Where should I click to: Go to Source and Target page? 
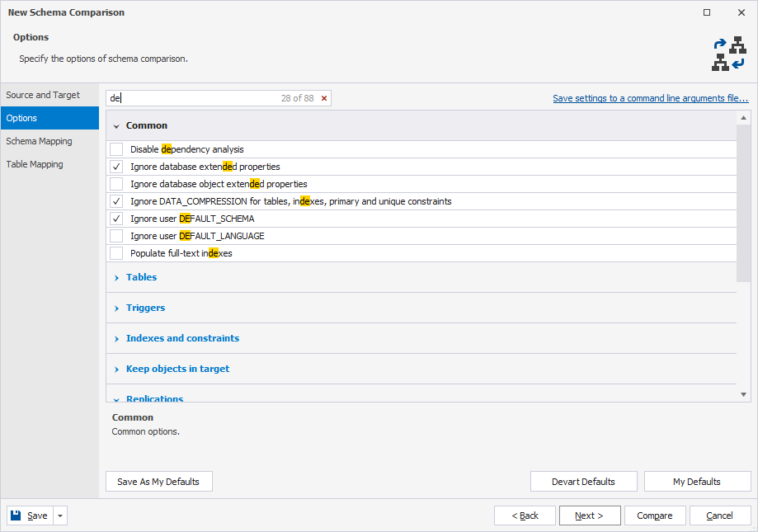pos(43,95)
